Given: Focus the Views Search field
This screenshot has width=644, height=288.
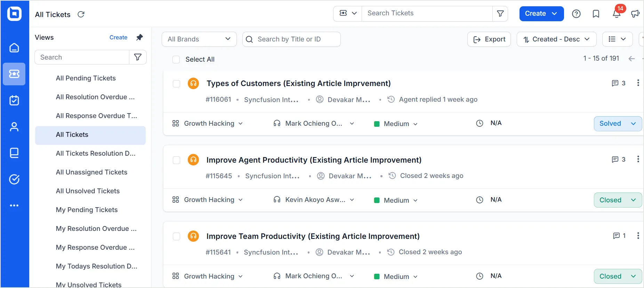Looking at the screenshot, I should point(82,57).
